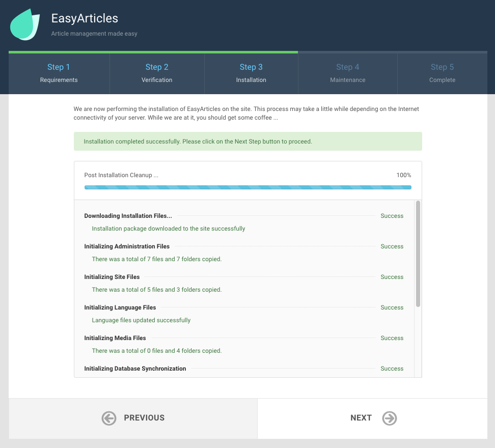
Task: Click 'Initializing Database Synchronization' log entry
Action: (x=135, y=369)
